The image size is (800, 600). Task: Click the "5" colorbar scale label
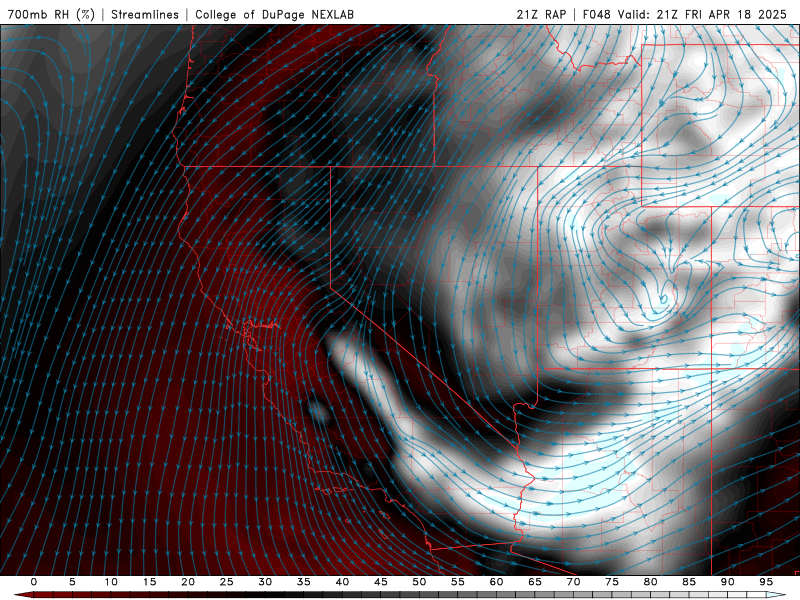tap(72, 582)
